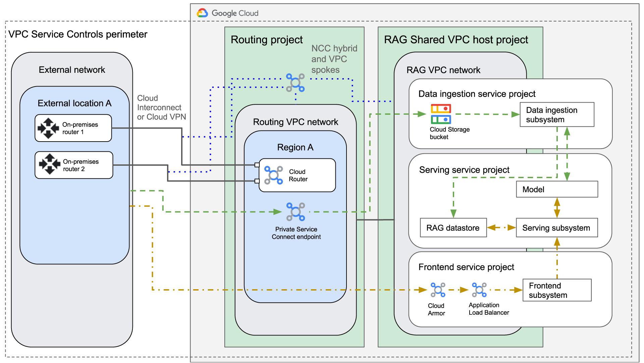Select the VPC Service Controls perimeter text
The image size is (644, 363).
78,34
